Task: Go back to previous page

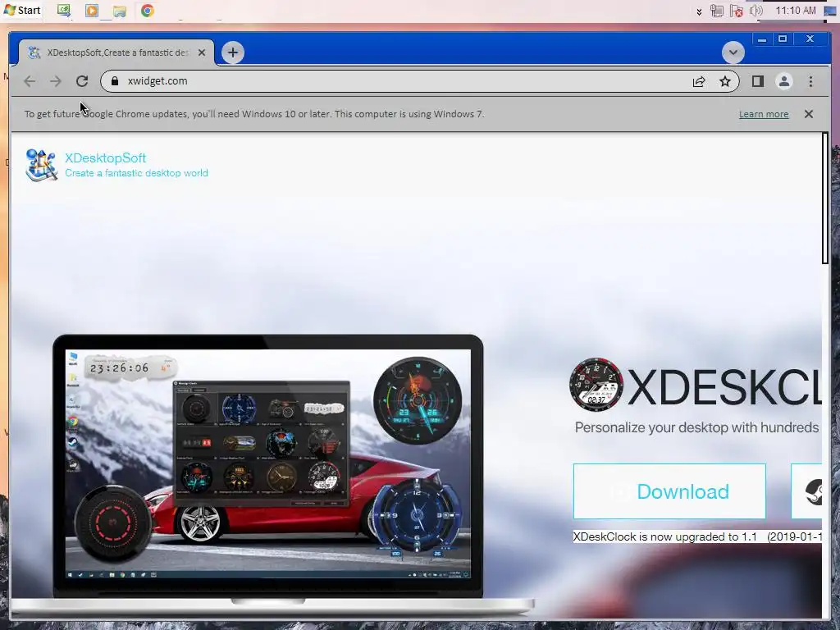Action: coord(30,81)
